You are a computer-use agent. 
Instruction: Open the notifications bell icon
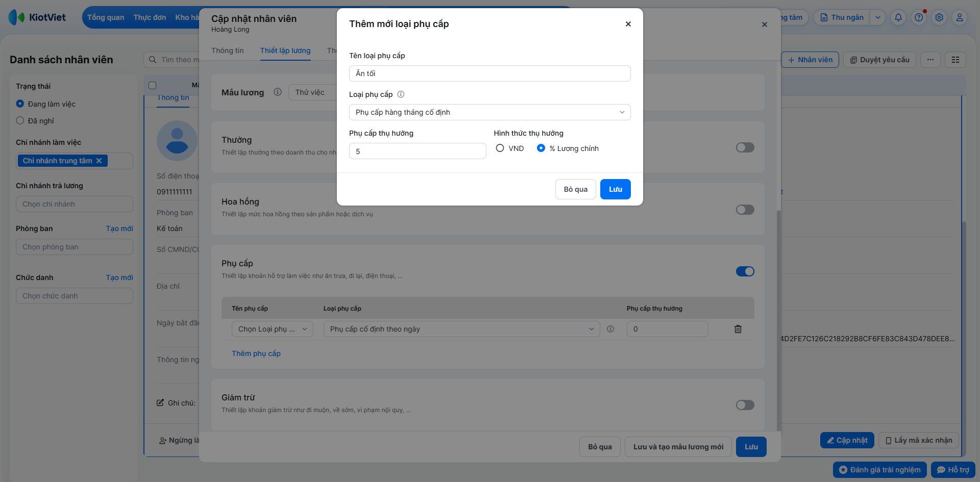tap(898, 17)
